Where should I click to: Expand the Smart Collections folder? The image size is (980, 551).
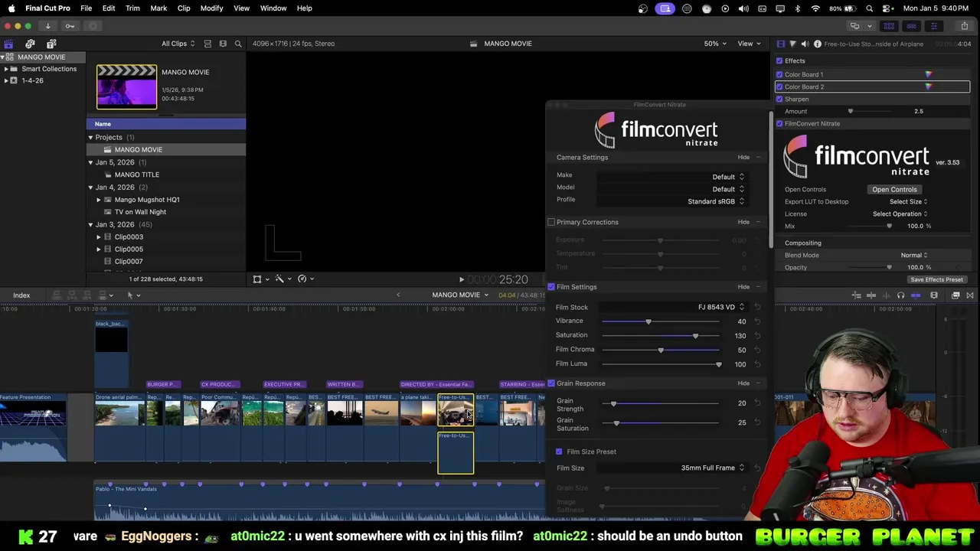click(6, 69)
